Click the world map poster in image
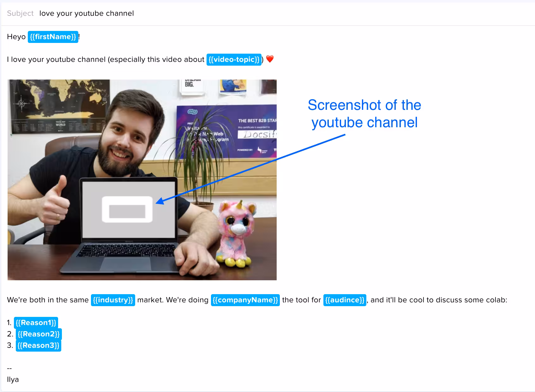This screenshot has height=392, width=535. tap(57, 104)
